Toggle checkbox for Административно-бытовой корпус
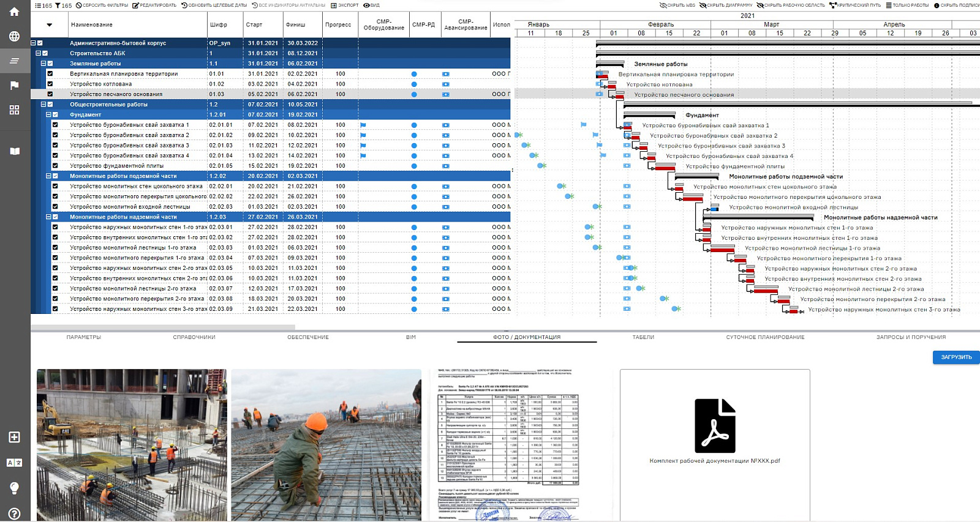The width and height of the screenshot is (980, 522). coord(40,43)
